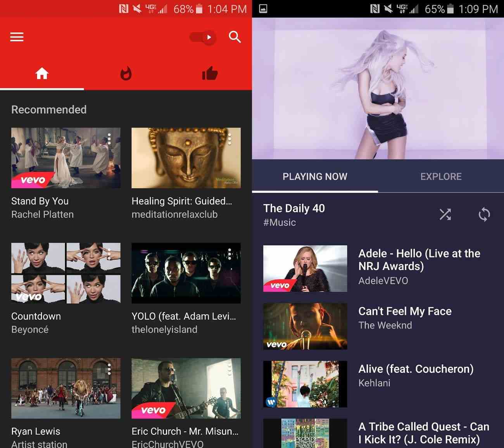504x448 pixels.
Task: Play A Tribe Called Quest thumbnail
Action: coord(305,433)
